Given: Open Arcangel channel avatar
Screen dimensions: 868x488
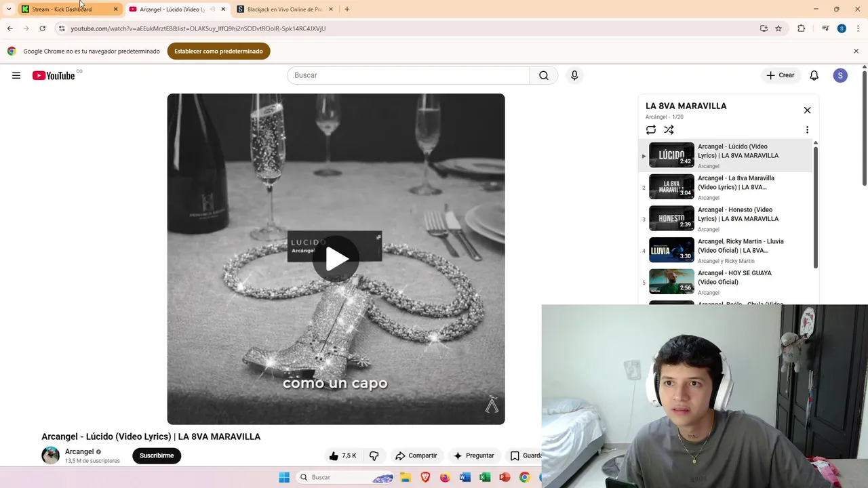Looking at the screenshot, I should coord(51,455).
